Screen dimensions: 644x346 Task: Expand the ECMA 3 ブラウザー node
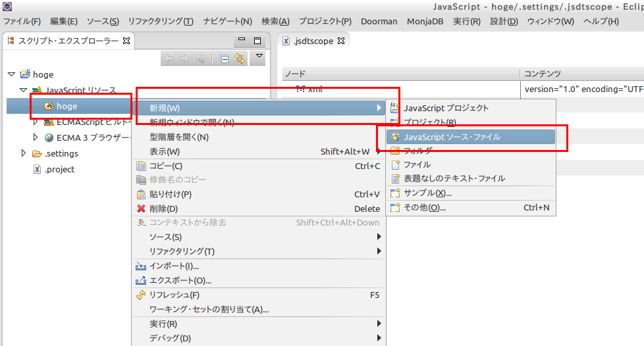36,137
